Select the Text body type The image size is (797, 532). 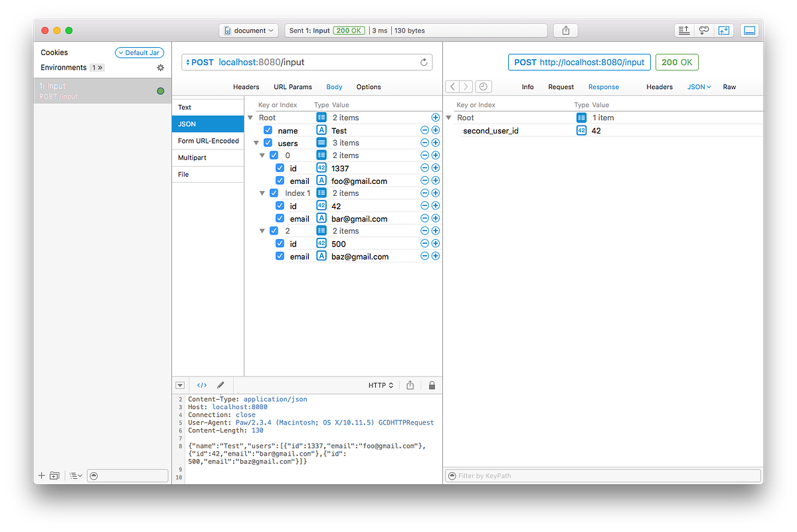[x=208, y=107]
